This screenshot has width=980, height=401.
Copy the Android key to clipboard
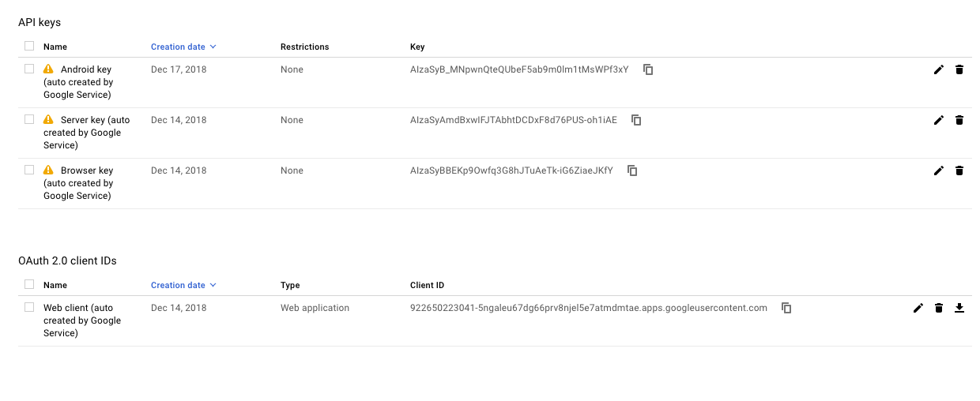[648, 69]
